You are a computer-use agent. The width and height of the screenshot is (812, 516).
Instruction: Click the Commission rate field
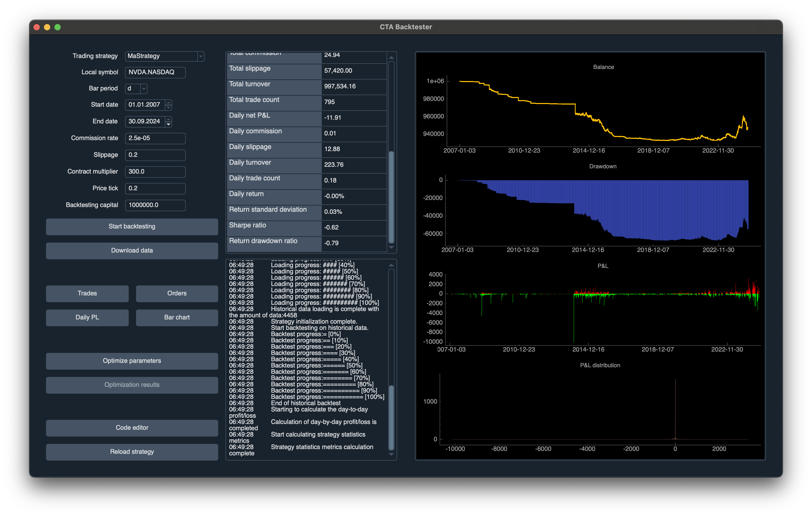[x=155, y=138]
